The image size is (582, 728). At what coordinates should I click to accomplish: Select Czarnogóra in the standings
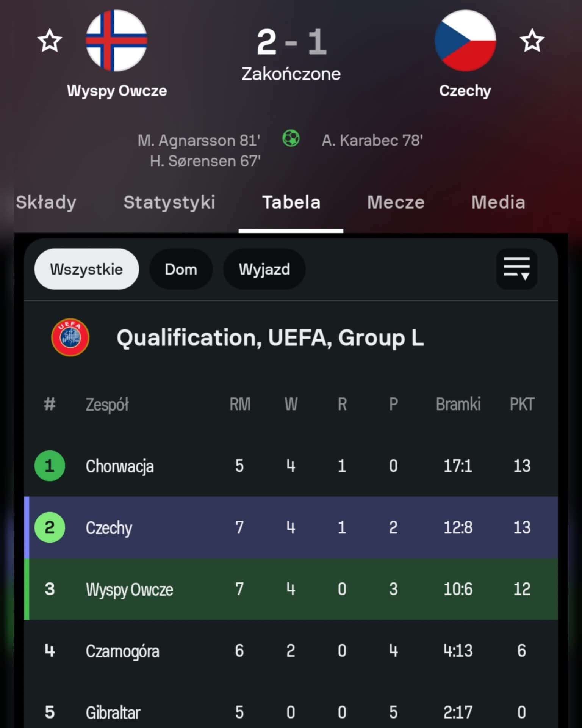click(122, 651)
